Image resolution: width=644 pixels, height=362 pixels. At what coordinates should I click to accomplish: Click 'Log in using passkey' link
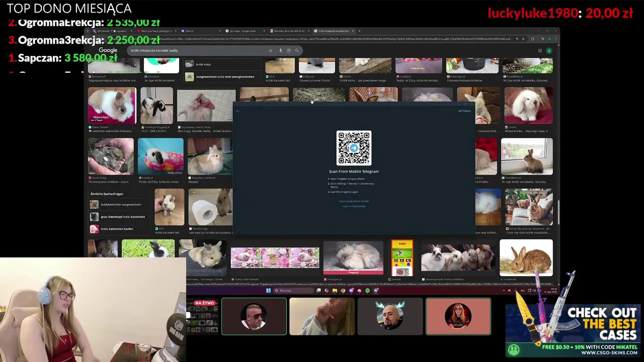(354, 206)
